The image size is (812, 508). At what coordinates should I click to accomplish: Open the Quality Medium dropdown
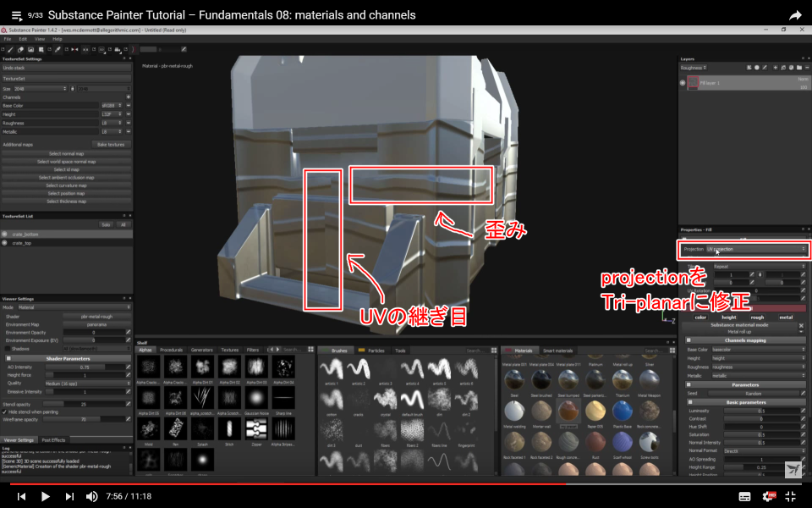click(x=87, y=384)
